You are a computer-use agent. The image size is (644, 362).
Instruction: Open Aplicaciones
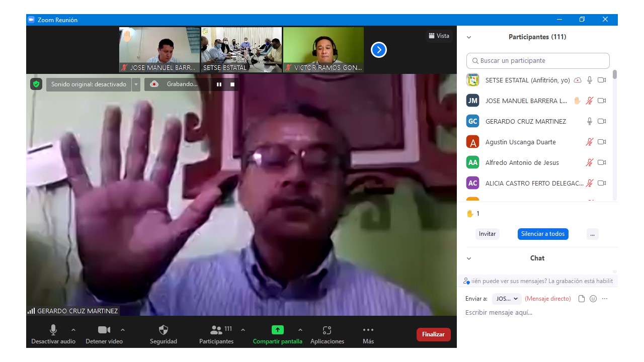click(327, 334)
